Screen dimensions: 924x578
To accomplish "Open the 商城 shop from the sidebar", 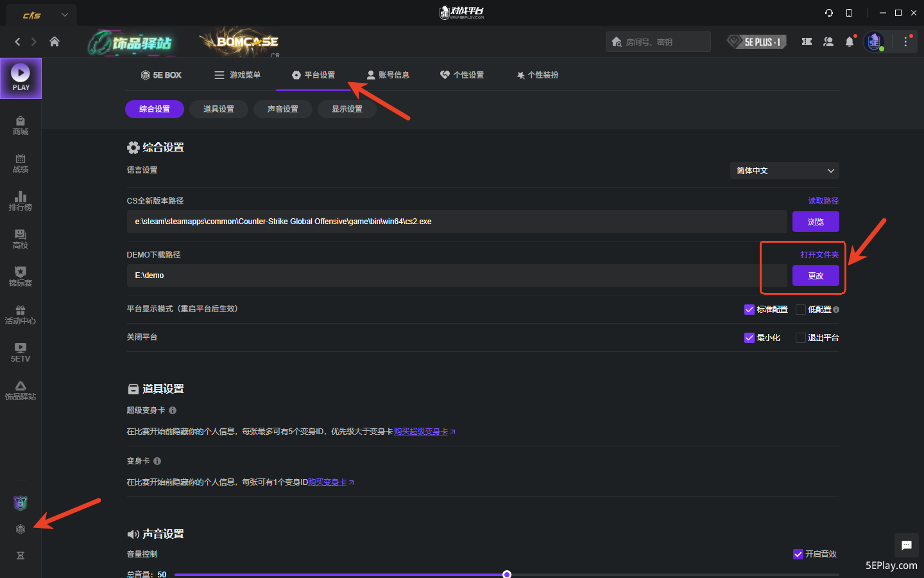I will click(x=21, y=126).
